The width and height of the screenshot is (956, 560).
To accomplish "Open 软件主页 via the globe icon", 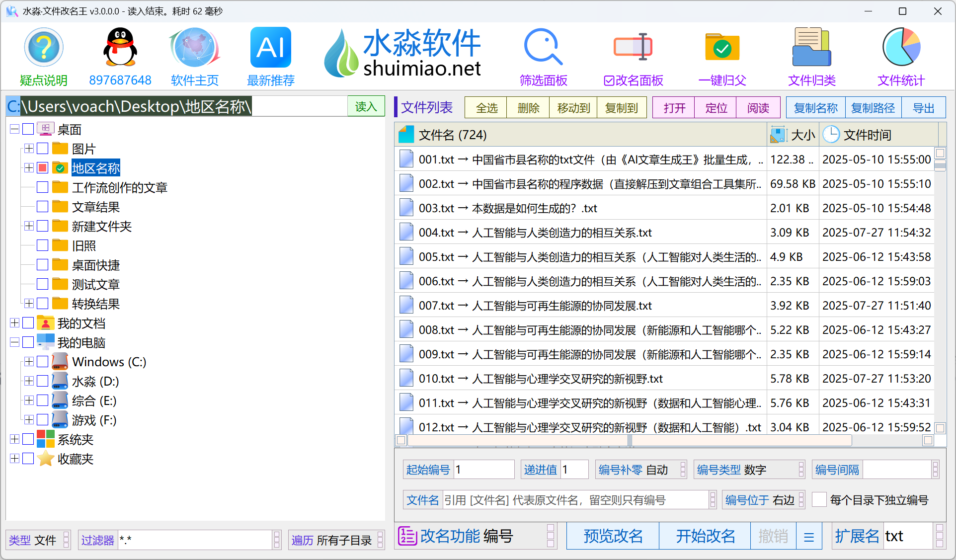I will click(x=195, y=47).
